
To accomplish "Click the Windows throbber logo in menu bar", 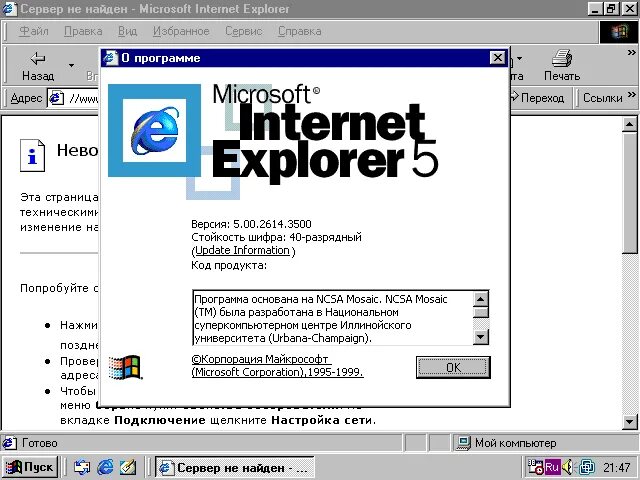I will tap(619, 31).
